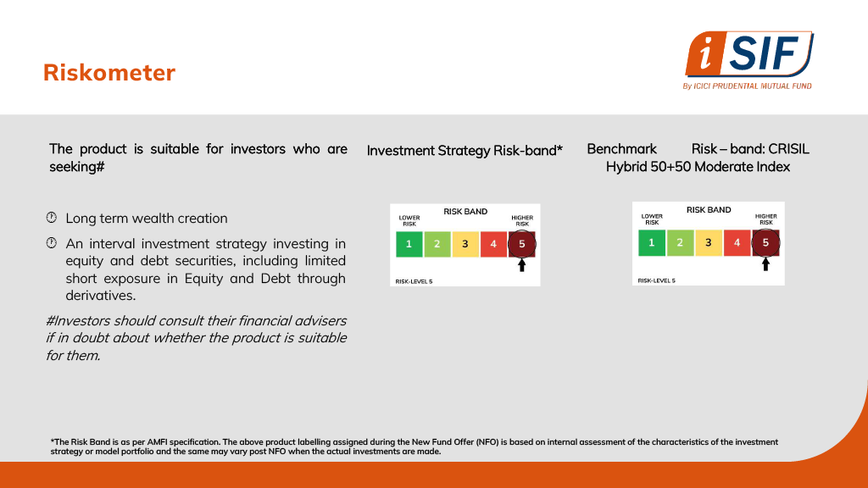Click the black arrow under the Benchmark risk band
This screenshot has width=868, height=488.
765,263
